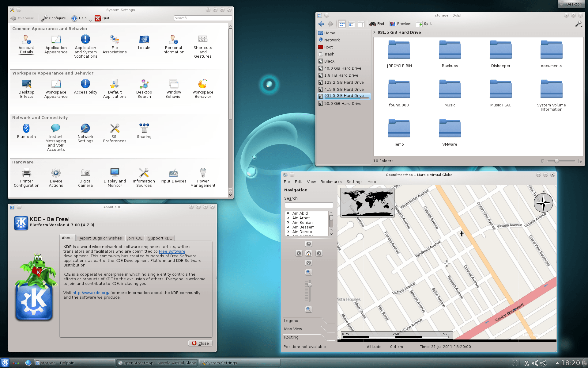Open Window Behavior settings
This screenshot has height=368, width=588.
pos(174,89)
